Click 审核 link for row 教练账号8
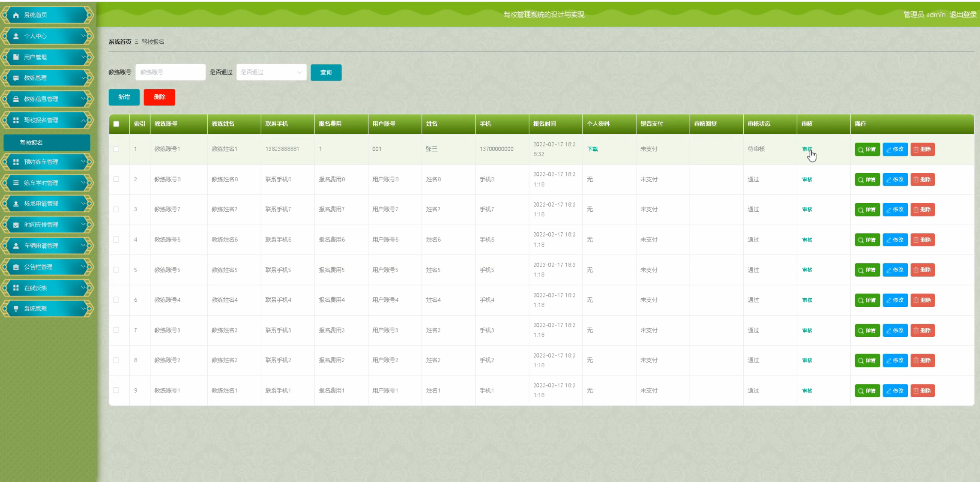 807,179
